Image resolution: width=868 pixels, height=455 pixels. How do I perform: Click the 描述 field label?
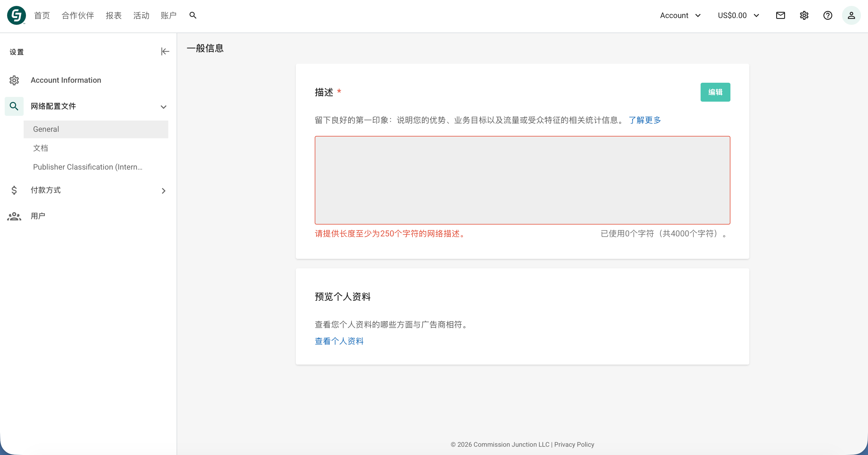click(324, 92)
